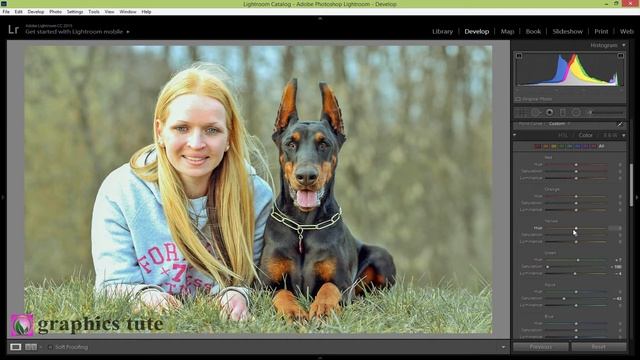Switch to the Library module
The height and width of the screenshot is (360, 640).
point(442,31)
